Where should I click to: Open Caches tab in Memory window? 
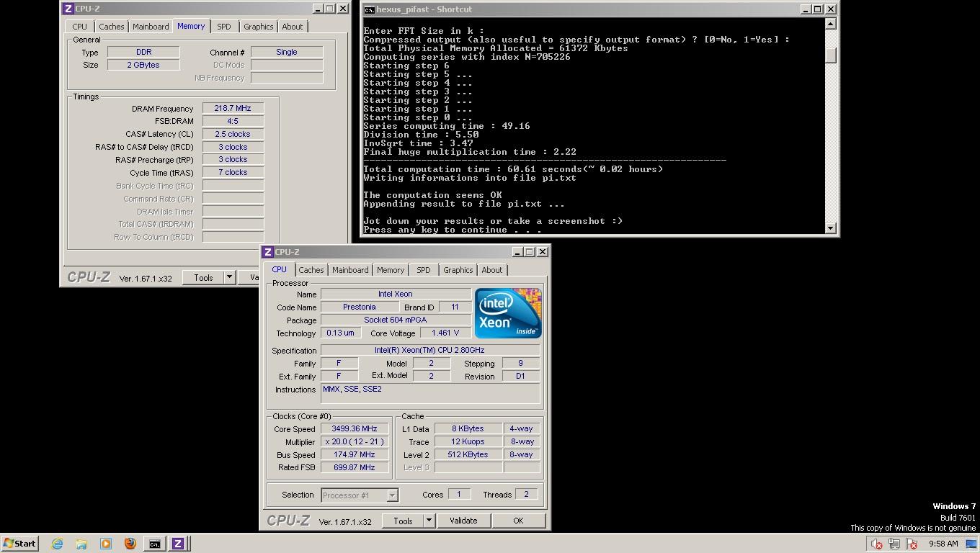(x=111, y=27)
